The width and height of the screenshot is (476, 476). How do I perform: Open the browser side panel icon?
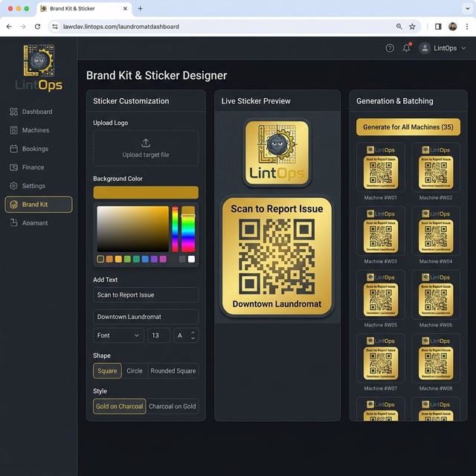pos(438,27)
